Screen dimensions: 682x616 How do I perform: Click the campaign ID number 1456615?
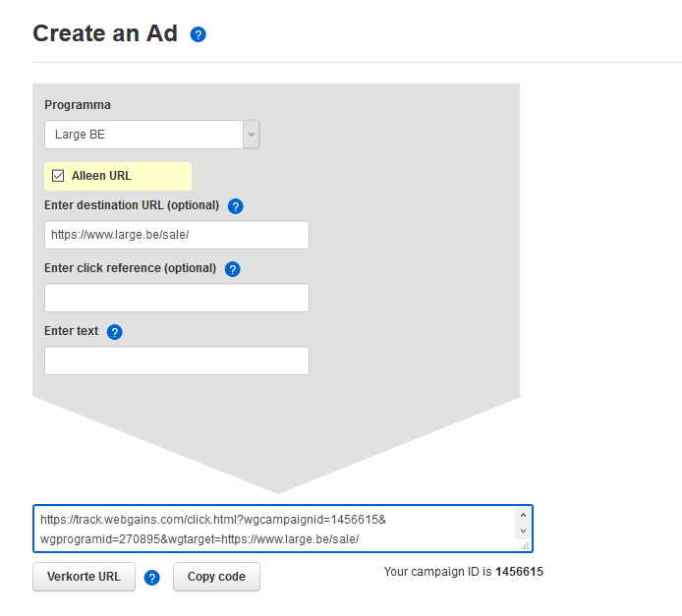coord(519,572)
